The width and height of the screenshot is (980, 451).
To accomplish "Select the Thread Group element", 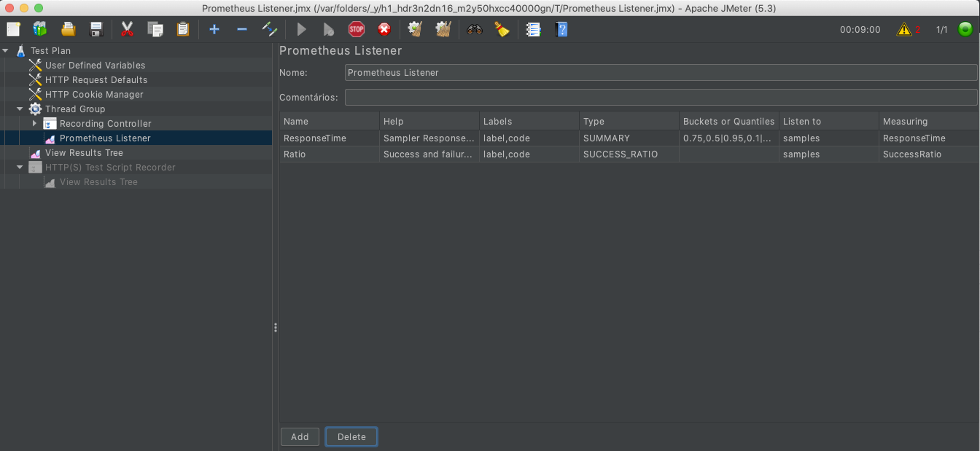I will (75, 109).
